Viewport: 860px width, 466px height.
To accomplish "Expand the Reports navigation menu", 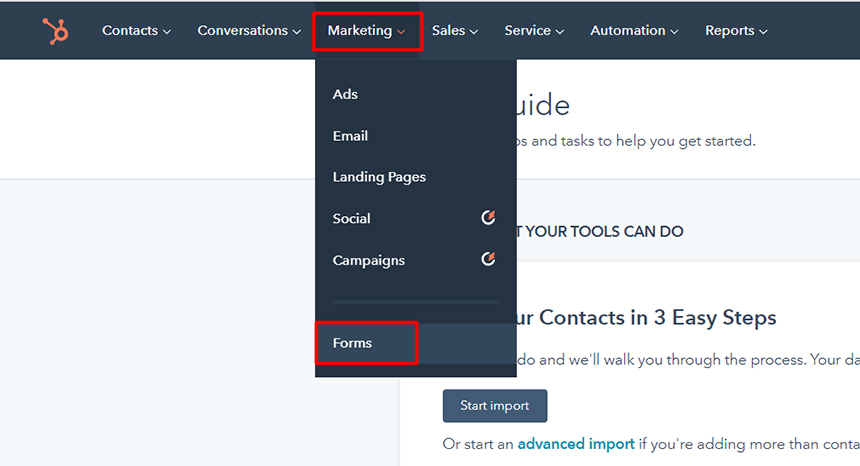I will coord(736,31).
